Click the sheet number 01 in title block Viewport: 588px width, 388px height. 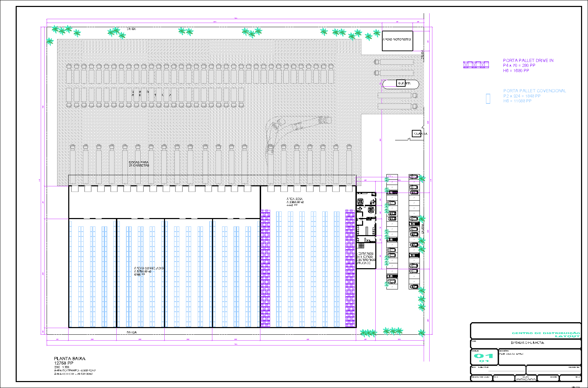[x=484, y=356]
